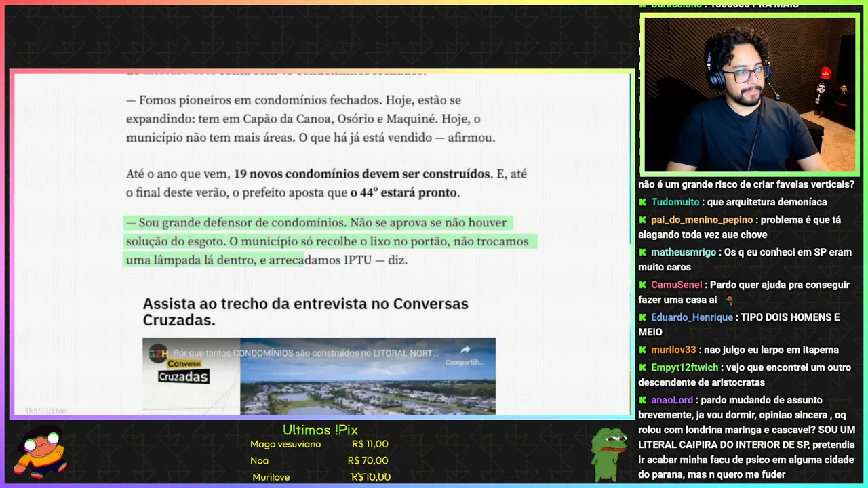This screenshot has height=488, width=868.
Task: Click the emote after 'fazer uma casa ai'
Action: point(729,300)
